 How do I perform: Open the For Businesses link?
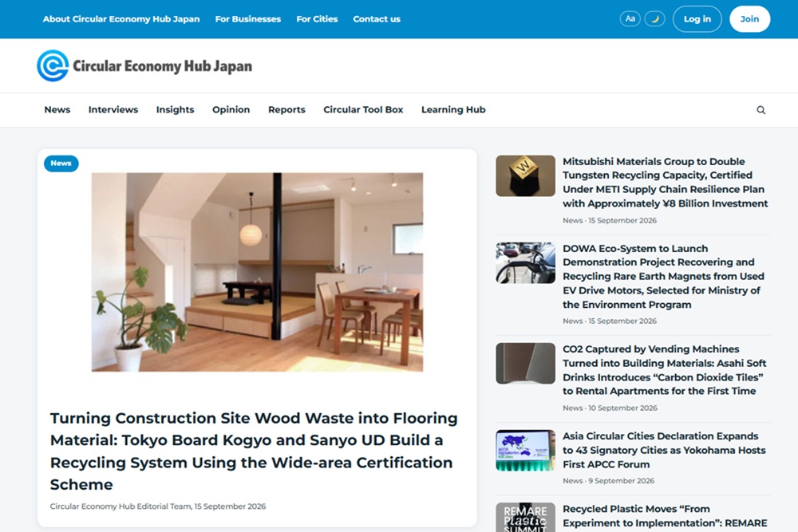coord(248,19)
